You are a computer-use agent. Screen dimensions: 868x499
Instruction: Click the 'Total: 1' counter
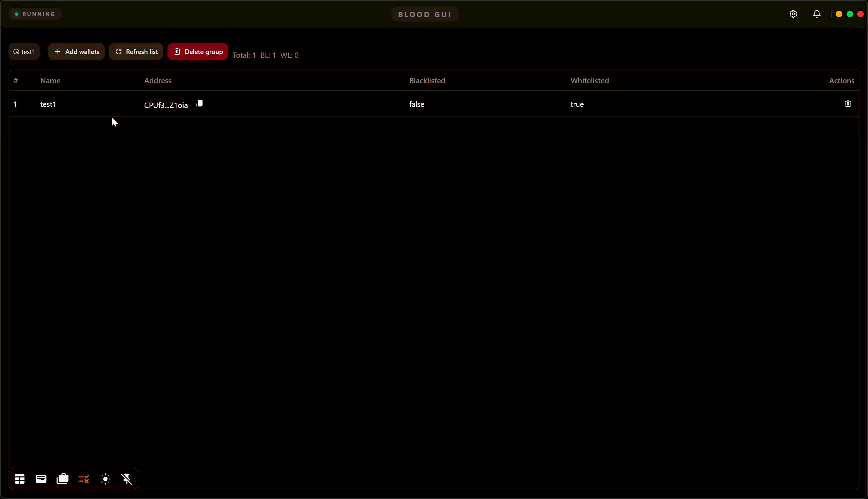pyautogui.click(x=244, y=55)
